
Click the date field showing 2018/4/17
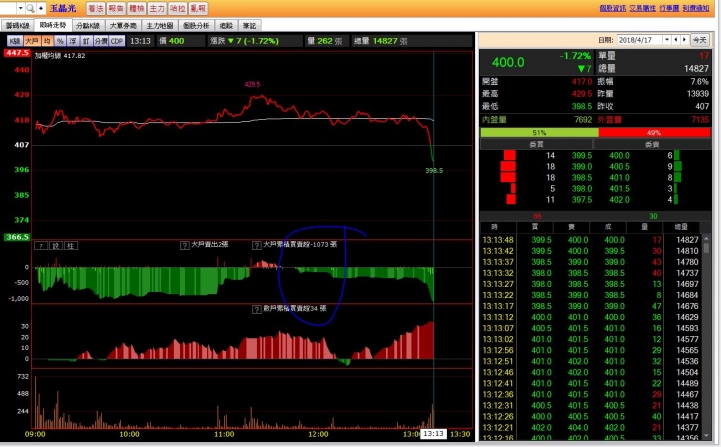pyautogui.click(x=640, y=40)
